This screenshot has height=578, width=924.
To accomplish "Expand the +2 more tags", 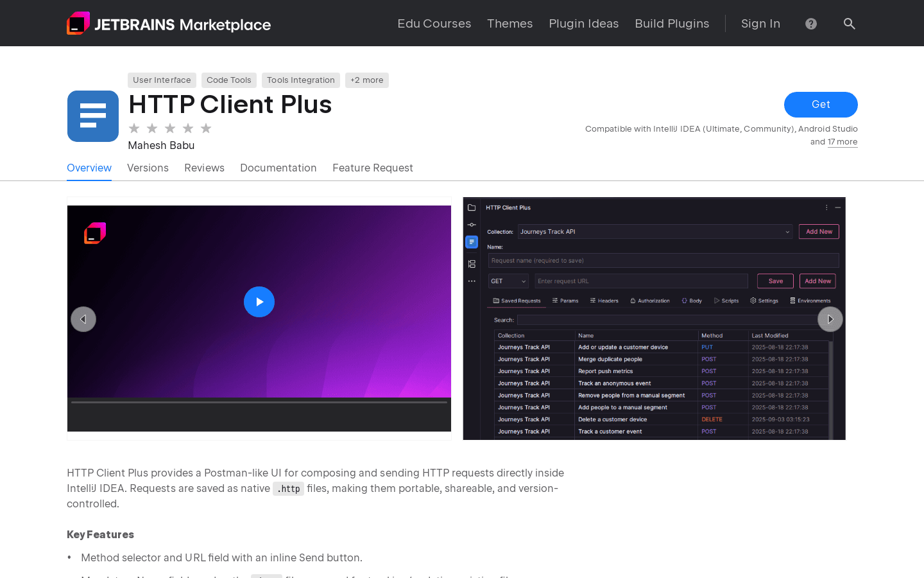I will (366, 80).
